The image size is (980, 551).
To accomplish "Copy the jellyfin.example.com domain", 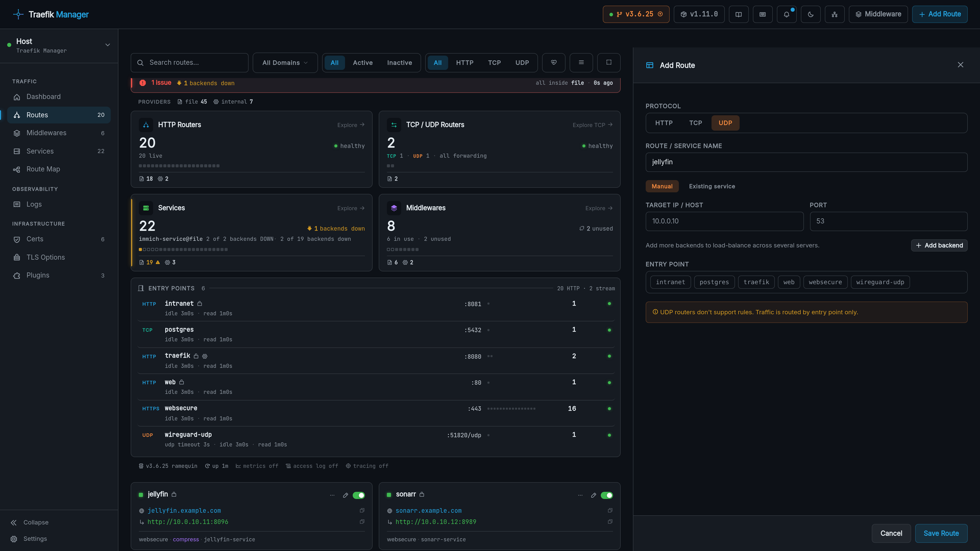I will pos(362,511).
